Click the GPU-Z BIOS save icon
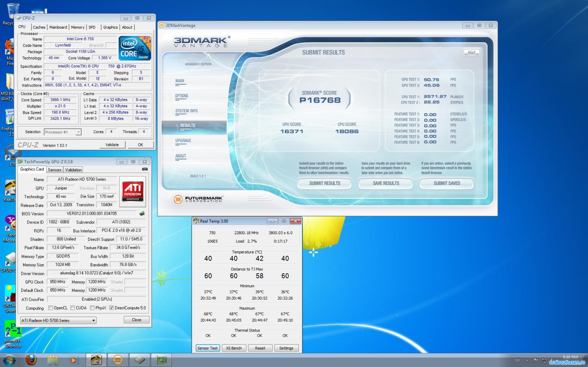The height and width of the screenshot is (367, 588). tap(142, 213)
